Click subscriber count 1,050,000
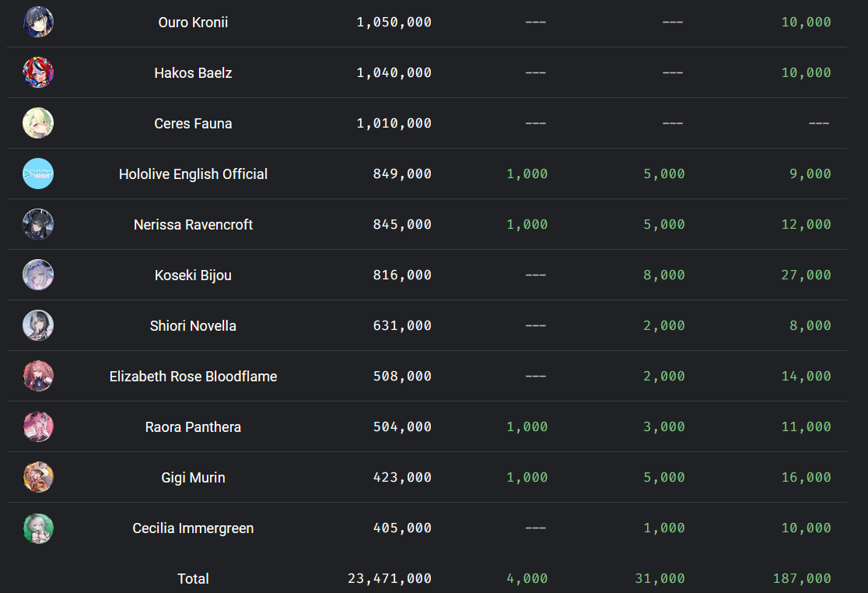Image resolution: width=868 pixels, height=593 pixels. 394,22
